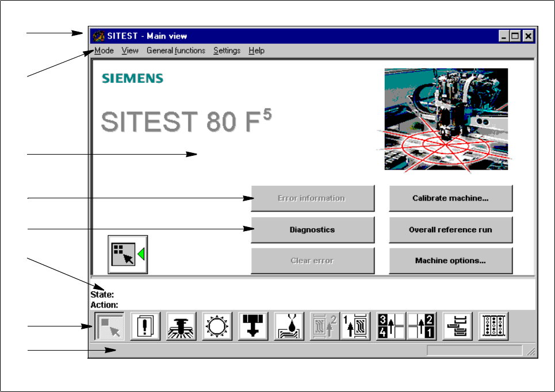Start the Overall reference run
555x392 pixels.
[x=450, y=229]
